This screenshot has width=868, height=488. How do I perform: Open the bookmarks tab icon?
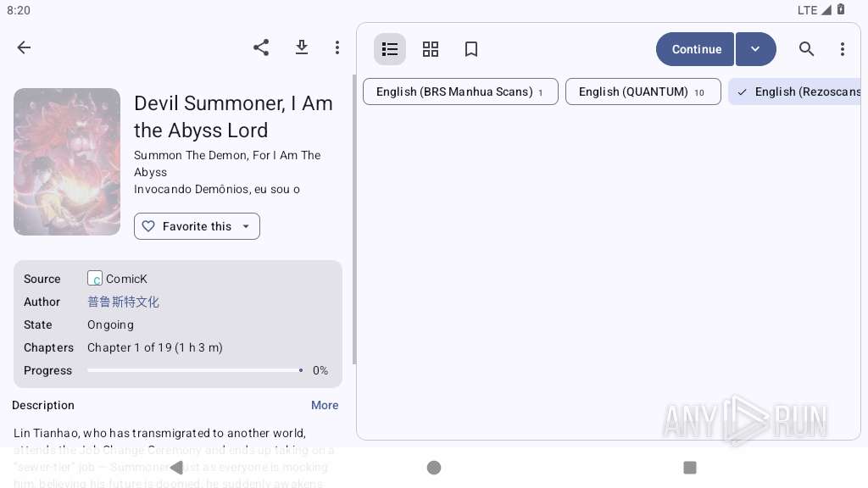pyautogui.click(x=471, y=49)
